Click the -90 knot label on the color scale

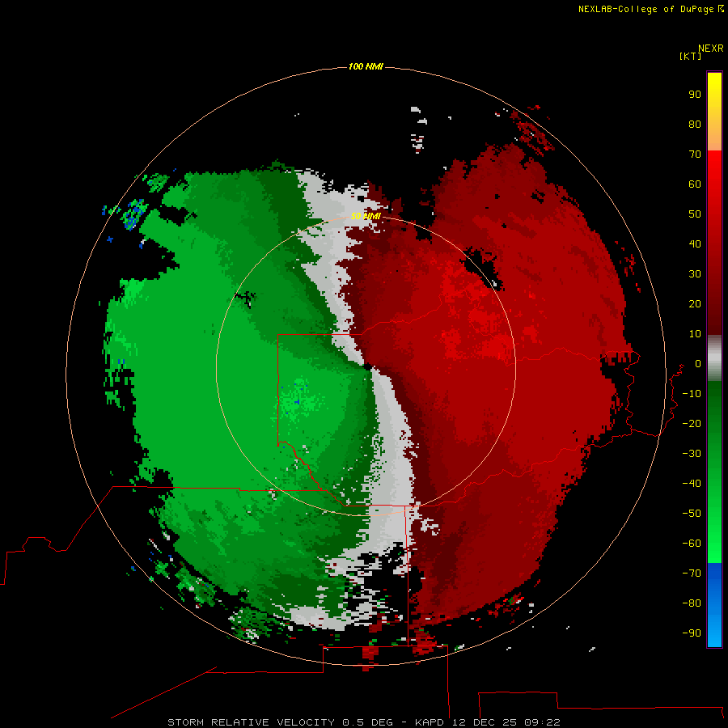692,633
